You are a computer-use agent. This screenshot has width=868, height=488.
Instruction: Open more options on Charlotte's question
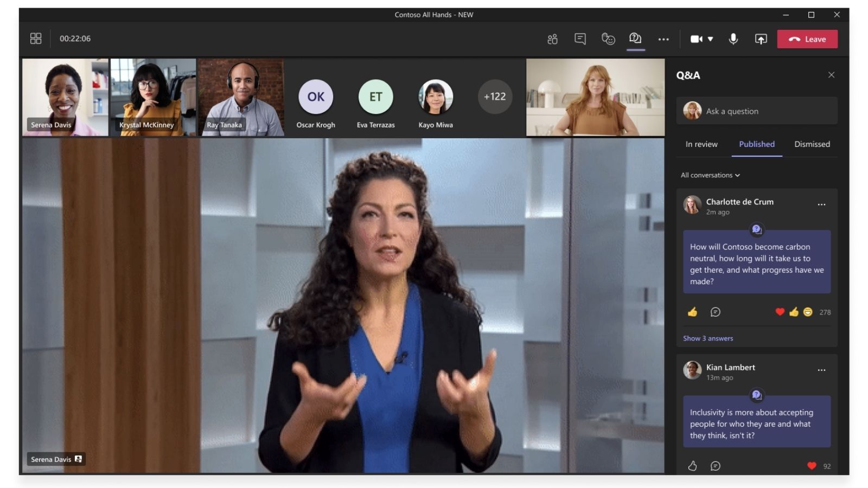coord(821,204)
